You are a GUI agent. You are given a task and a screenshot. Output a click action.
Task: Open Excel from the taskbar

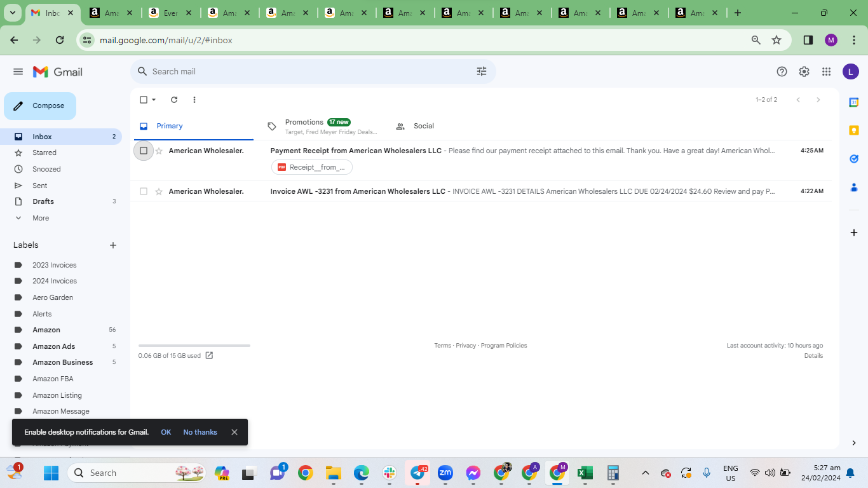click(x=585, y=473)
